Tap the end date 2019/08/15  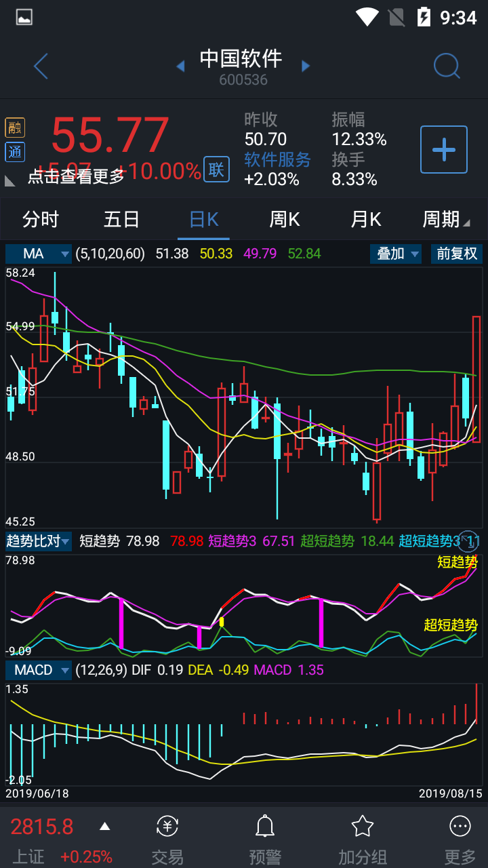[x=450, y=793]
